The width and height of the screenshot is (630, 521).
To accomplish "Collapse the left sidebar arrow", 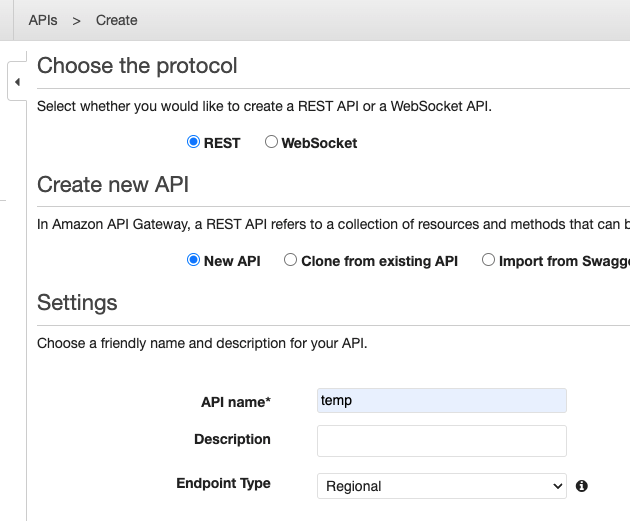I will point(17,82).
